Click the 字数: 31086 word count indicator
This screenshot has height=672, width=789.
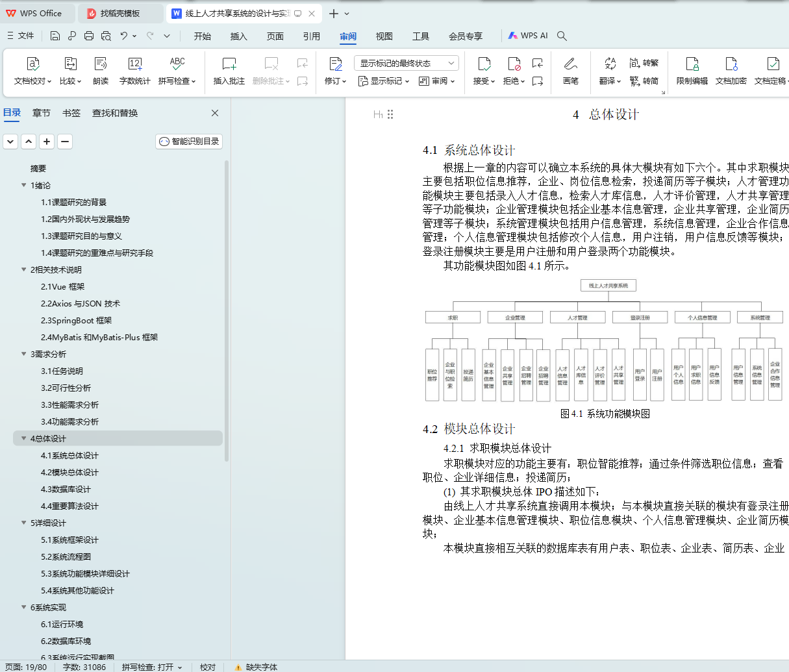84,667
